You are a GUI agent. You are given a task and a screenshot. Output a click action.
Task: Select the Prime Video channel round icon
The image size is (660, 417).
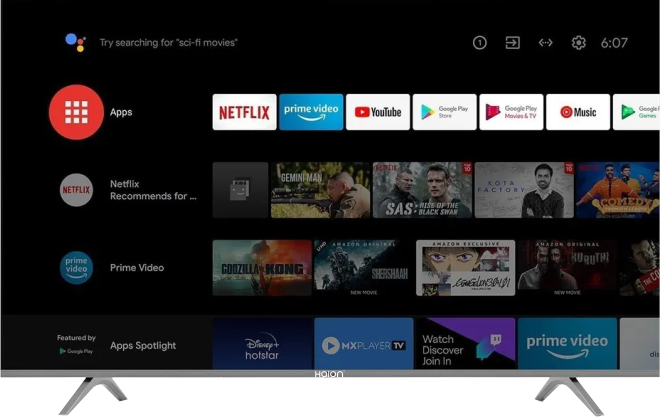click(x=76, y=268)
